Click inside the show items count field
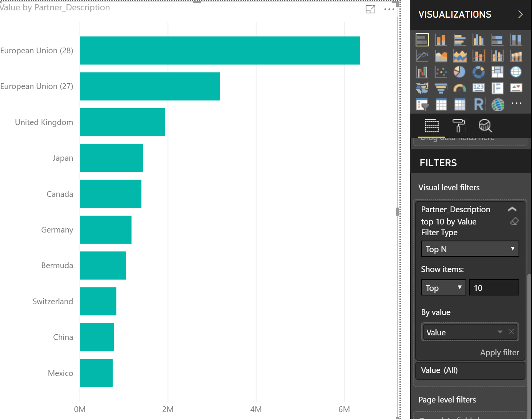This screenshot has width=532, height=419. coord(494,287)
